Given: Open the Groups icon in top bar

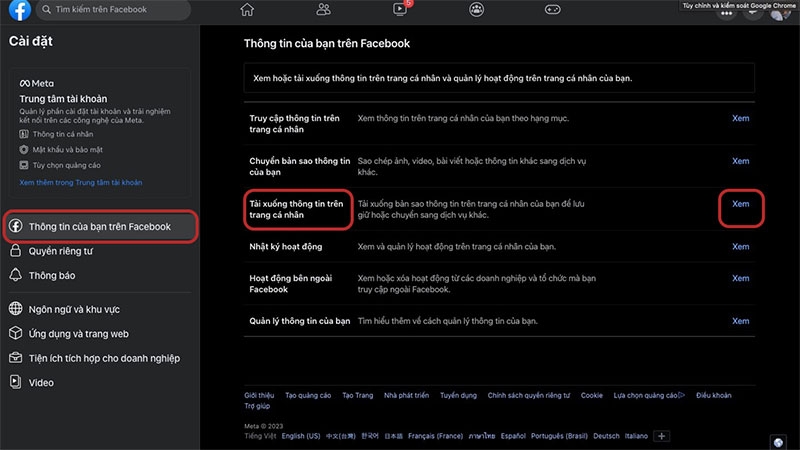Looking at the screenshot, I should (477, 9).
